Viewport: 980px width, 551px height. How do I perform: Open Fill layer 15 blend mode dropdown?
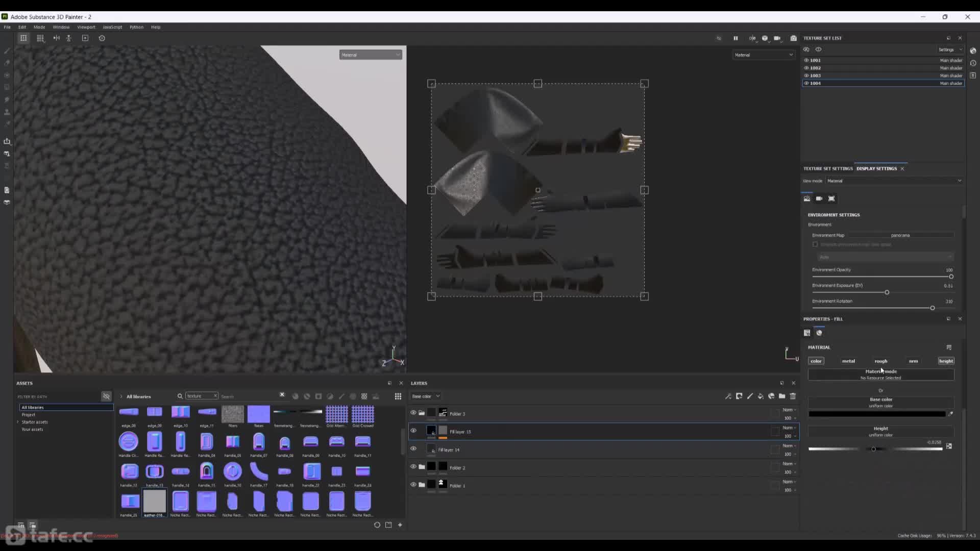coord(789,428)
